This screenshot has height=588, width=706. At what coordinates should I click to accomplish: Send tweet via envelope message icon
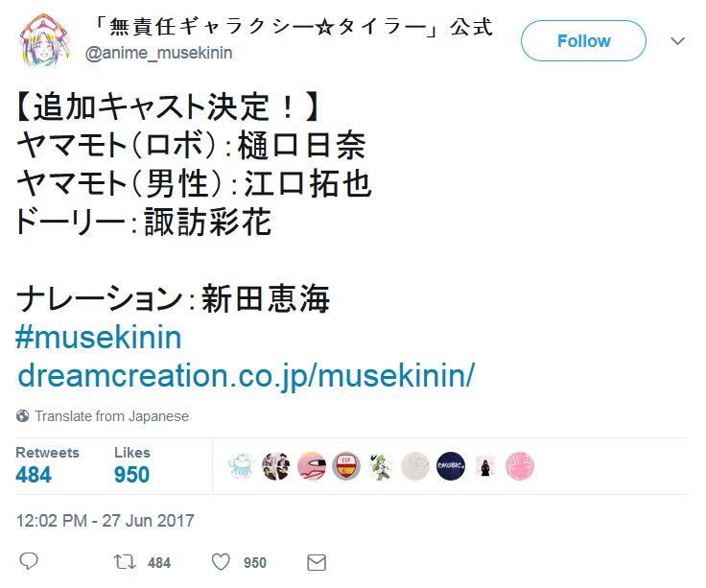pyautogui.click(x=317, y=562)
